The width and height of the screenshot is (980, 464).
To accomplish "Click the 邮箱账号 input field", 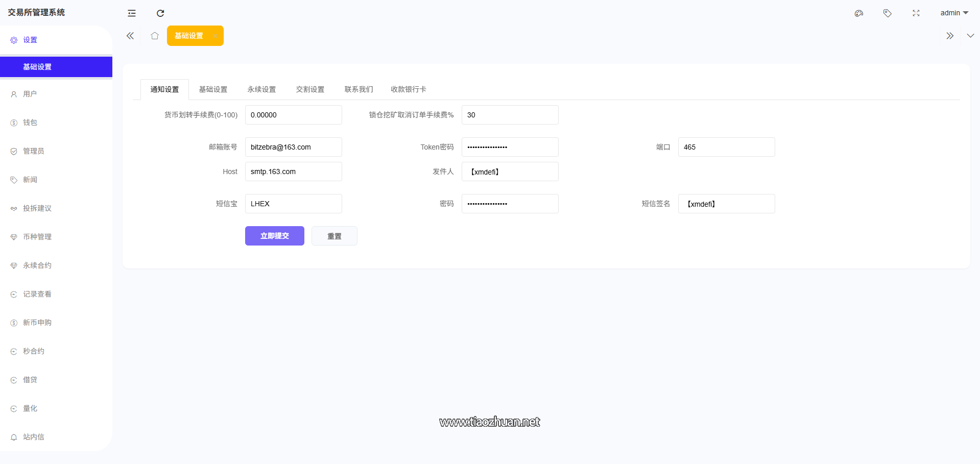I will 293,147.
